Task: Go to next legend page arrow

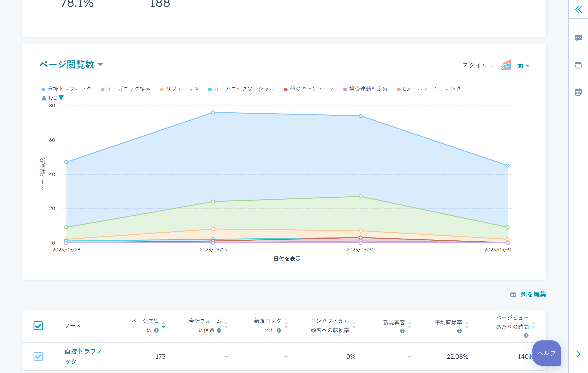Action: 61,97
